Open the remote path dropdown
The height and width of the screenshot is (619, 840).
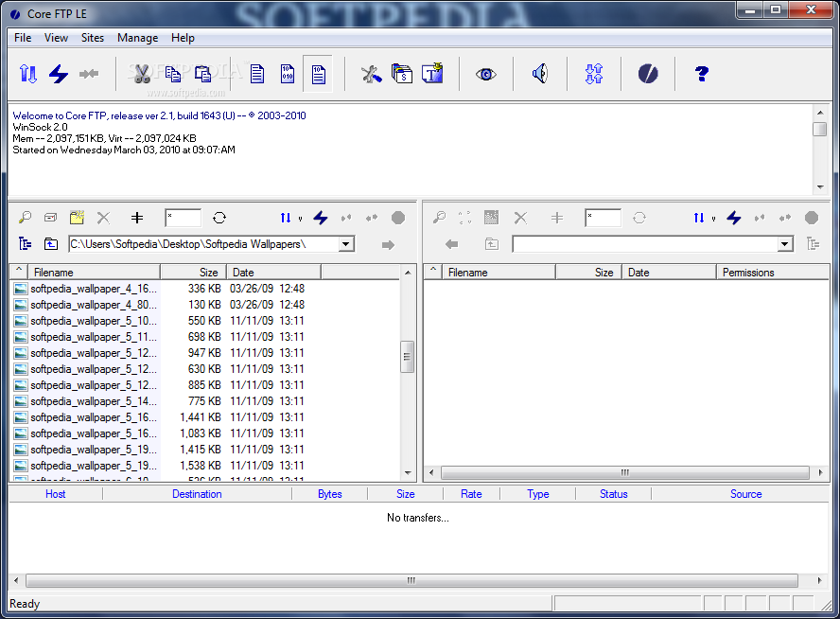click(x=784, y=244)
